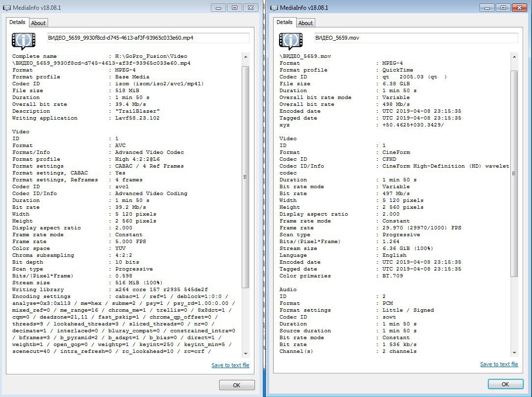This screenshot has height=397, width=532.
Task: Click '39.4 Mb/s' overall bit rate value
Action: click(130, 104)
